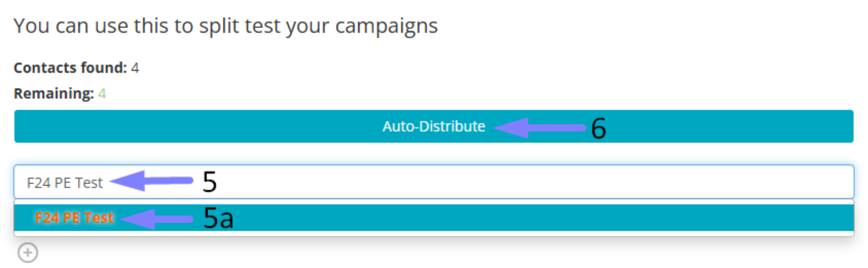Viewport: 868px width, 268px height.
Task: Click the purple arrow in the dropdown suggestion row
Action: 157,219
